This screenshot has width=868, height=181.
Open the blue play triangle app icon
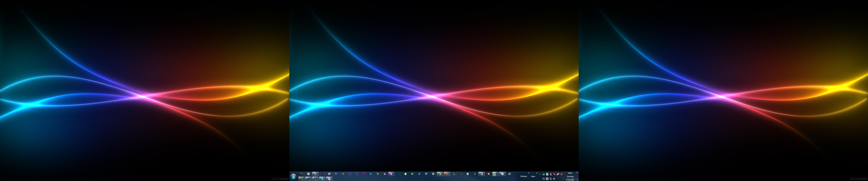pyautogui.click(x=329, y=174)
